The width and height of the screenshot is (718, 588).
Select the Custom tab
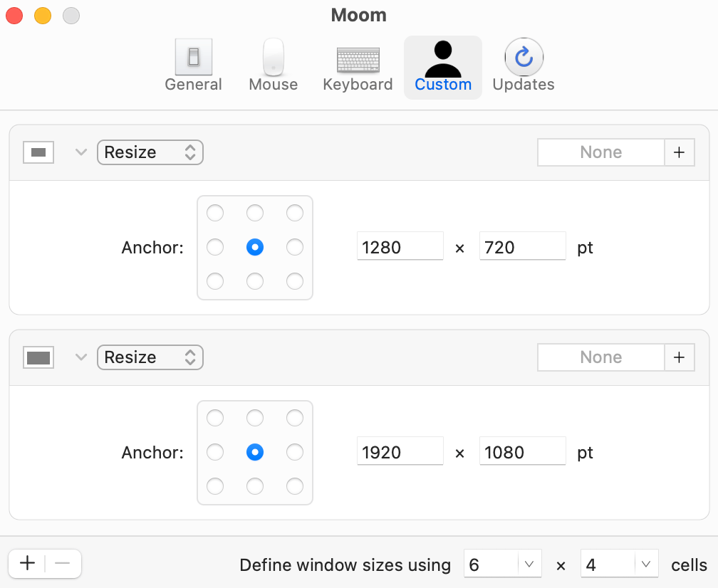click(443, 67)
